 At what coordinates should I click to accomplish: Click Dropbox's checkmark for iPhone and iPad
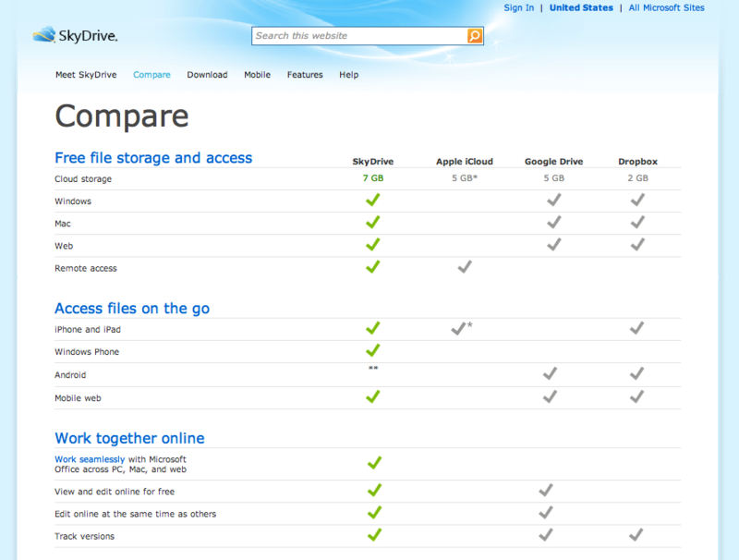(x=636, y=328)
